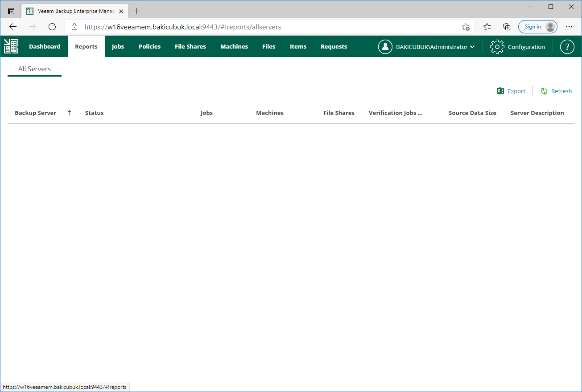Open the Dashboard tab
This screenshot has width=582, height=392.
coord(45,46)
